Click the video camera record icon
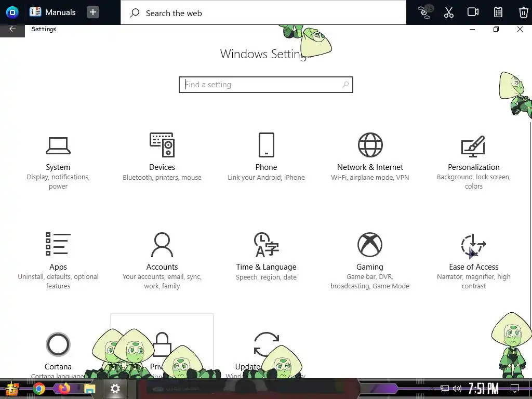The width and height of the screenshot is (532, 399). pyautogui.click(x=473, y=12)
